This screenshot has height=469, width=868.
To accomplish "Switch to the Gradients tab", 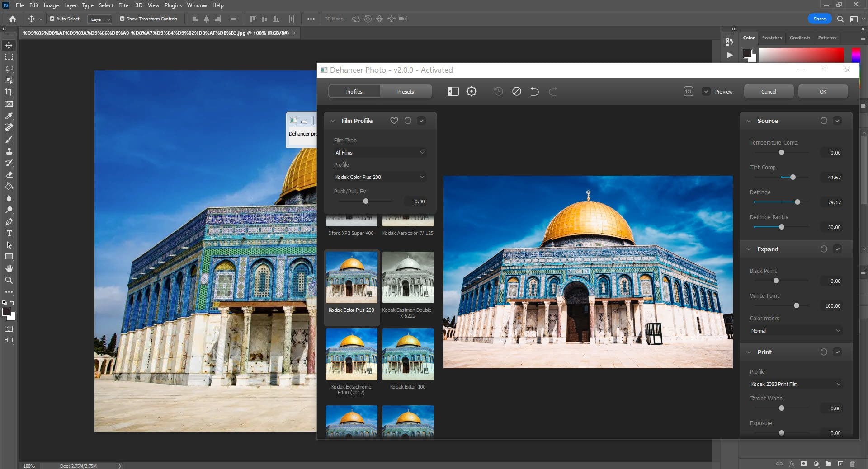I will pyautogui.click(x=800, y=38).
